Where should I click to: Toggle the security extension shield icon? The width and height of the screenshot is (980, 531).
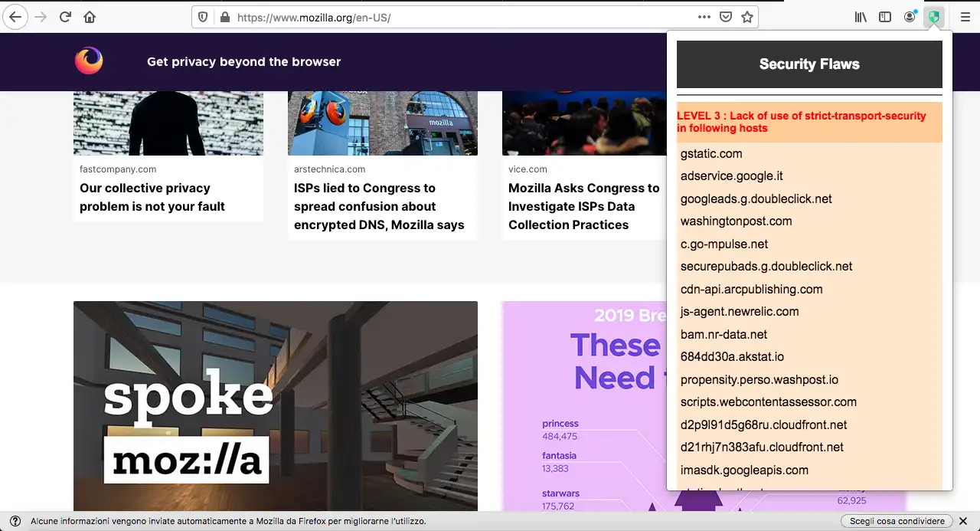(934, 17)
